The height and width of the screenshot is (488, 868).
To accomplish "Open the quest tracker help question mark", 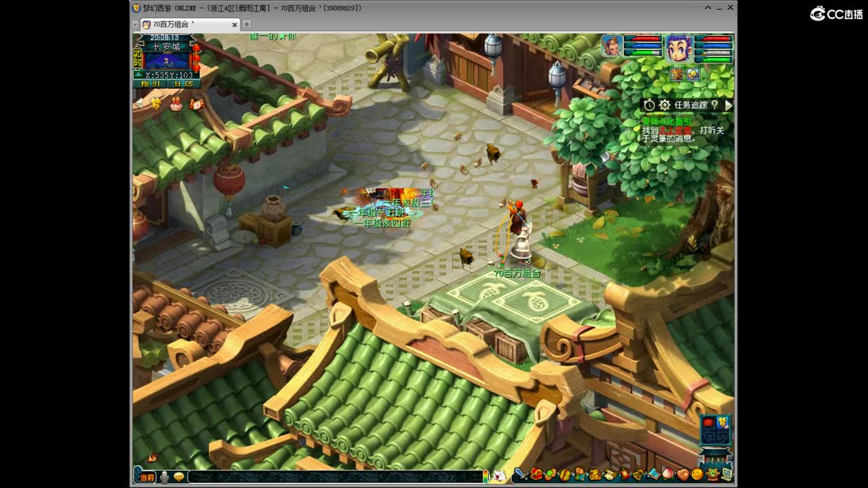I will (x=715, y=105).
